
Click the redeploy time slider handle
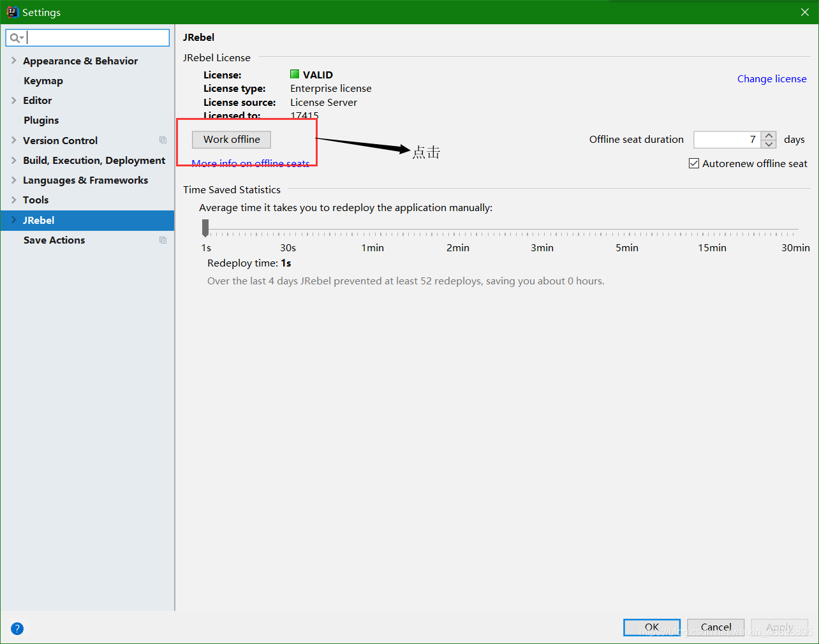pos(205,228)
